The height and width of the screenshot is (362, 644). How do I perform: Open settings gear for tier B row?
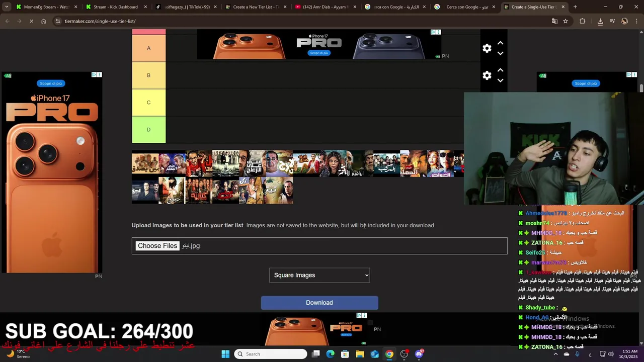coord(487,75)
